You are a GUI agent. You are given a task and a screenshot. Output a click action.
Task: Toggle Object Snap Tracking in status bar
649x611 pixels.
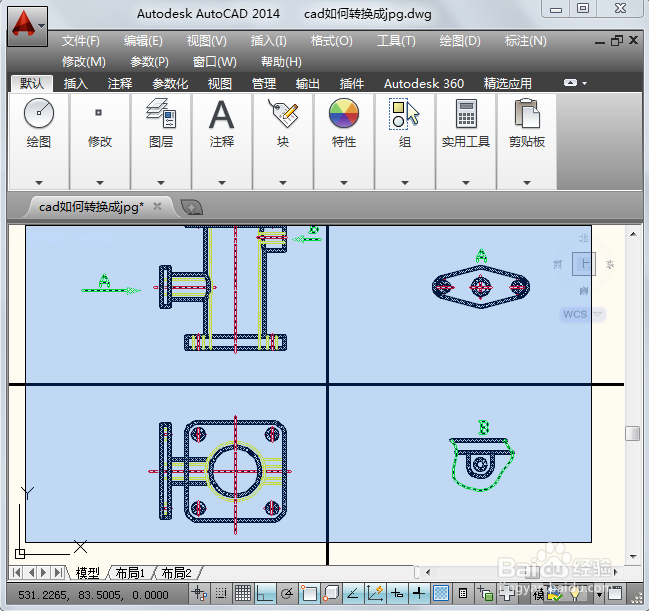[x=353, y=594]
